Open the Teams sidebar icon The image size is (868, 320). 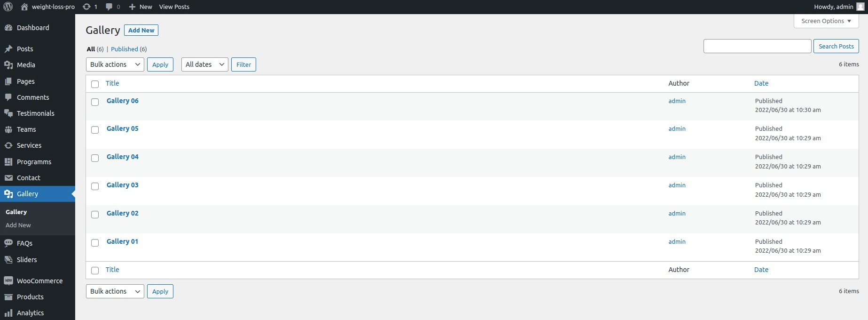8,129
